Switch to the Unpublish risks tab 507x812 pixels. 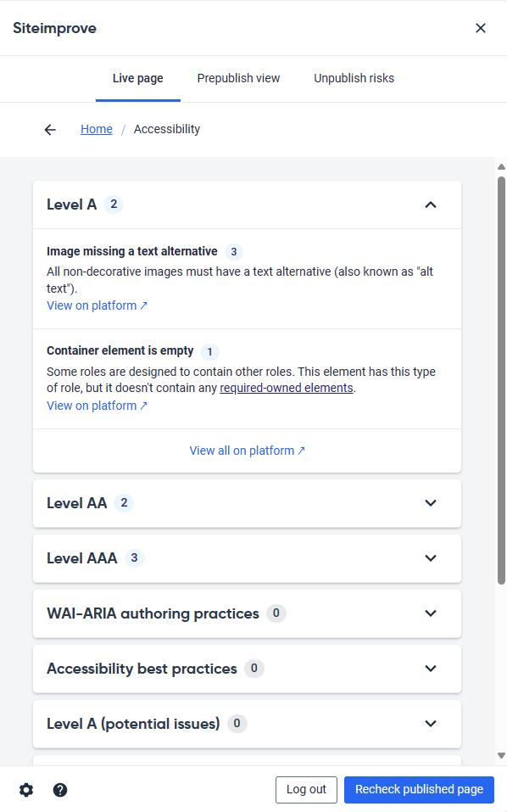coord(354,78)
